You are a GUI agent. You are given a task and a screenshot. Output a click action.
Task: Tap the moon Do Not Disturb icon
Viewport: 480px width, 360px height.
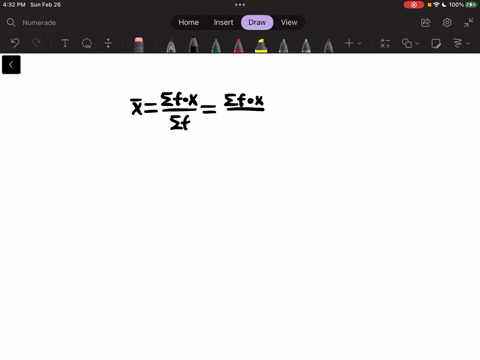click(x=444, y=5)
